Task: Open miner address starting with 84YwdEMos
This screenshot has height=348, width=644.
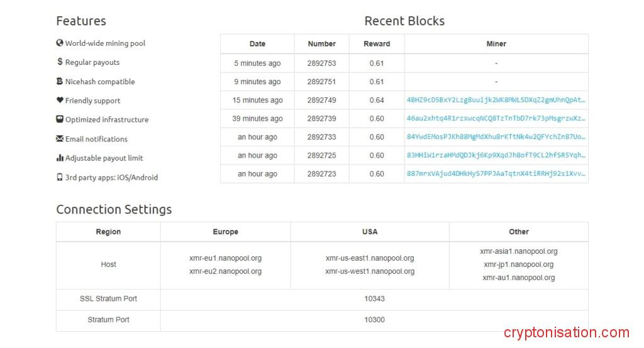Action: [496, 137]
